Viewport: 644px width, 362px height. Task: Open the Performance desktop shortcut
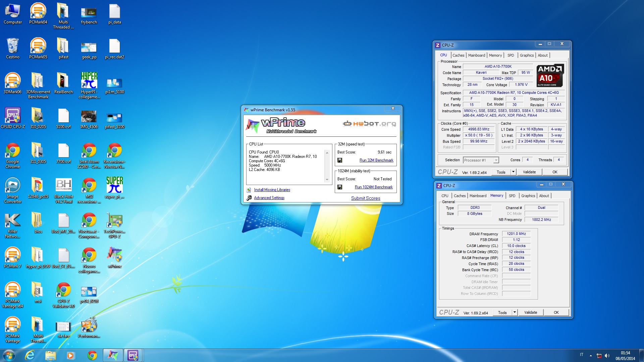[x=89, y=327]
